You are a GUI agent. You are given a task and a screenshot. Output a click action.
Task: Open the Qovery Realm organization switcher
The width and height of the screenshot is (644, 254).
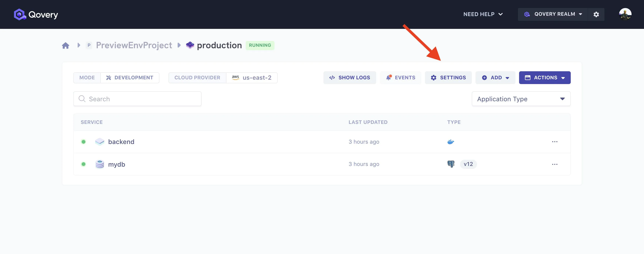point(553,14)
